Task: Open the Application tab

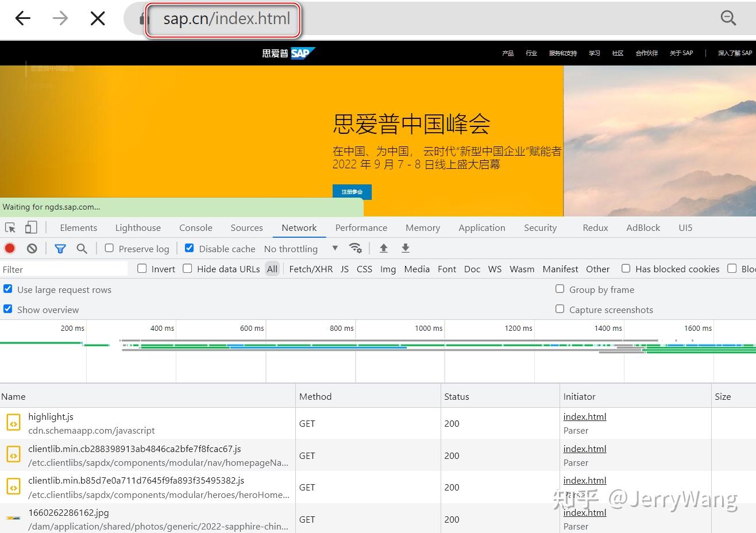Action: tap(482, 227)
